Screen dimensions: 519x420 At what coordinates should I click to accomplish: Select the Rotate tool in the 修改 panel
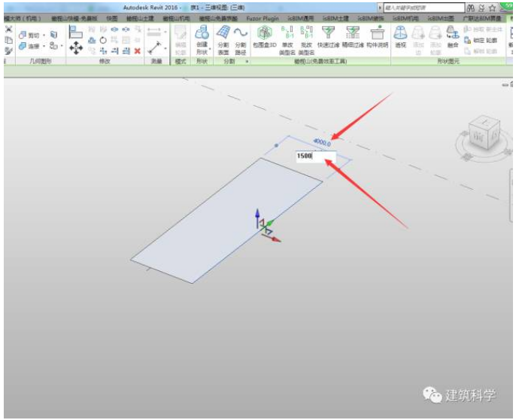pos(103,41)
